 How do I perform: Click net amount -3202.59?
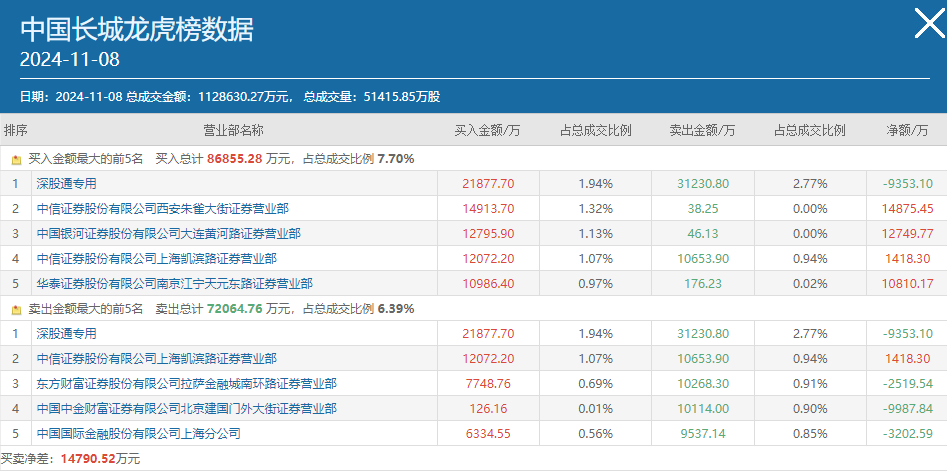coord(908,434)
